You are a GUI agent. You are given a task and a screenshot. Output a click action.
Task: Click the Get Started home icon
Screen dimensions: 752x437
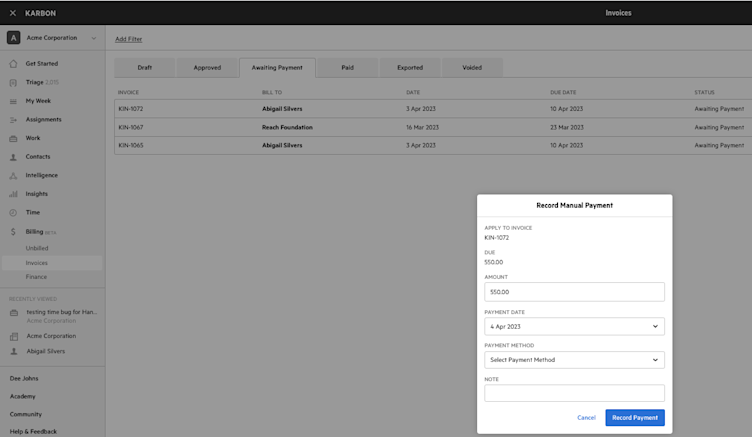(13, 63)
